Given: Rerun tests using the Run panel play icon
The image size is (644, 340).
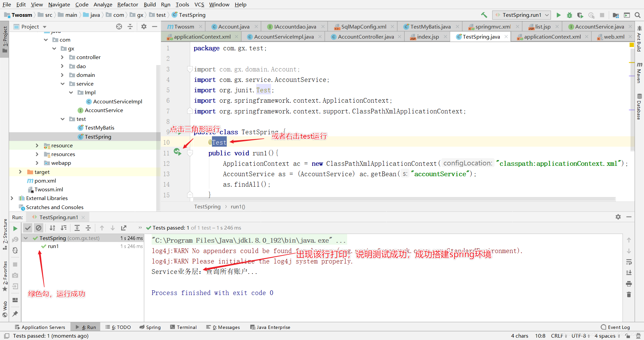Looking at the screenshot, I should pyautogui.click(x=15, y=229).
